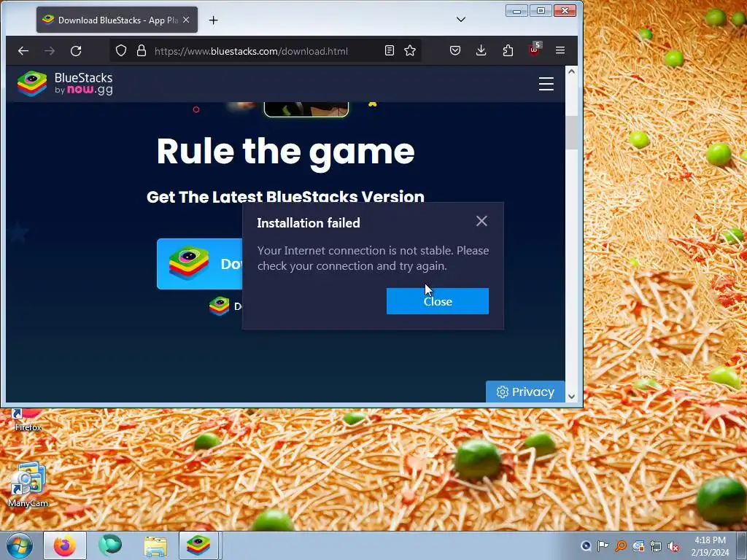
Task: Open a new tab with plus button
Action: [214, 20]
